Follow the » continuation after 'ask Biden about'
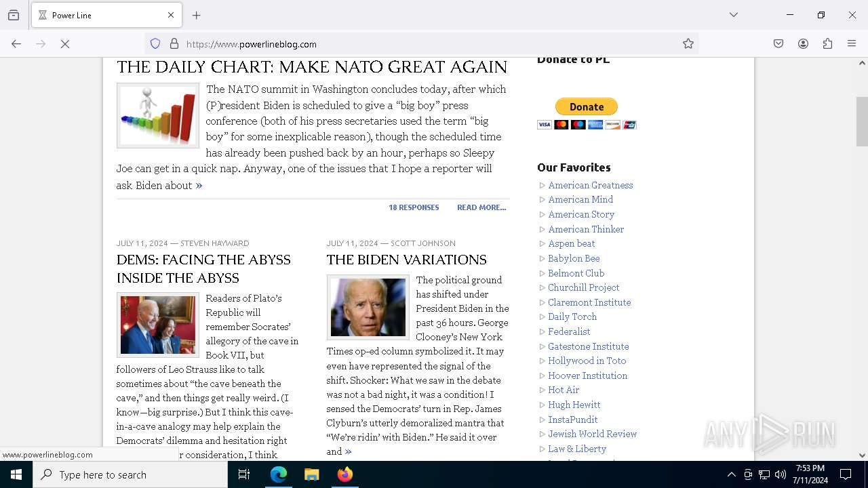This screenshot has height=488, width=868. coord(199,185)
